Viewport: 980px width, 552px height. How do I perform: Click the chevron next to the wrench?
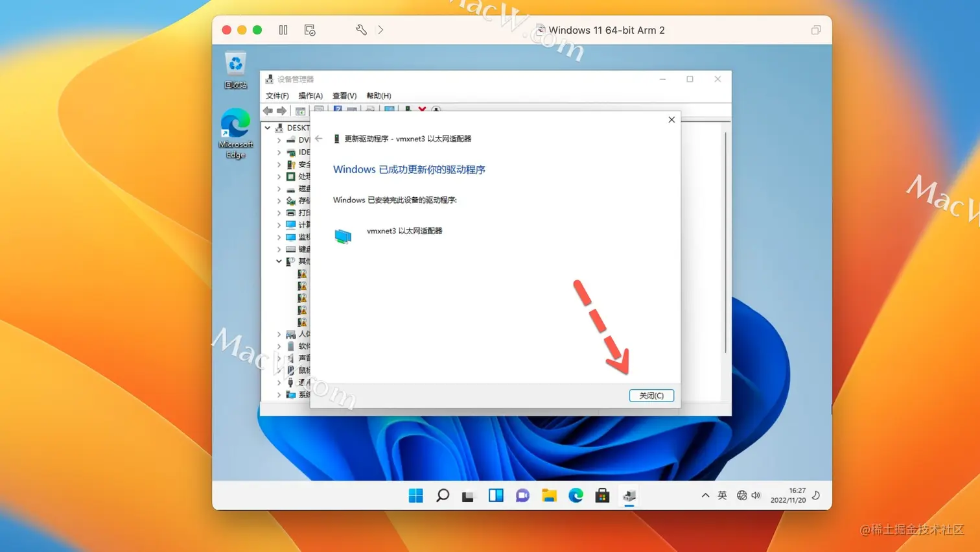tap(380, 30)
